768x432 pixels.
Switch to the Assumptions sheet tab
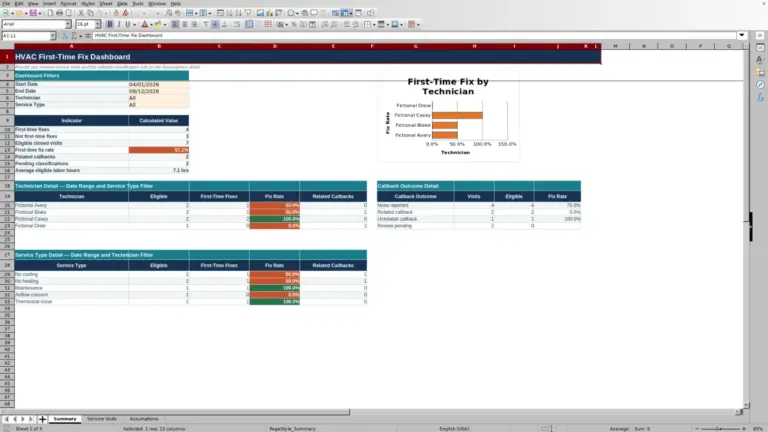click(x=144, y=419)
